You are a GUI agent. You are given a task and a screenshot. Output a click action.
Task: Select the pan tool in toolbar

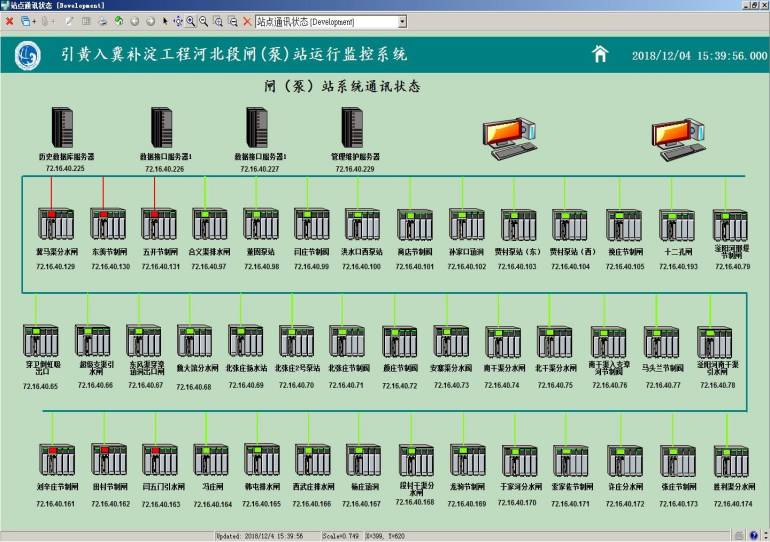coord(177,21)
